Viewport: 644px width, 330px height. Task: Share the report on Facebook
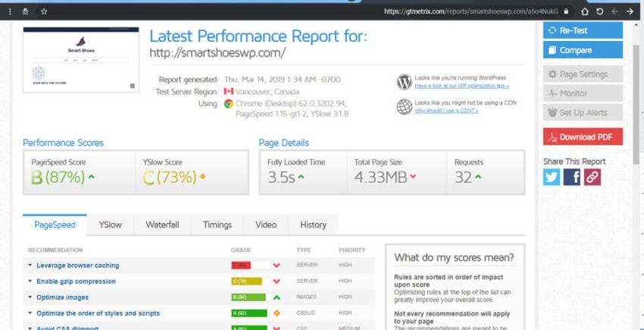(x=572, y=177)
